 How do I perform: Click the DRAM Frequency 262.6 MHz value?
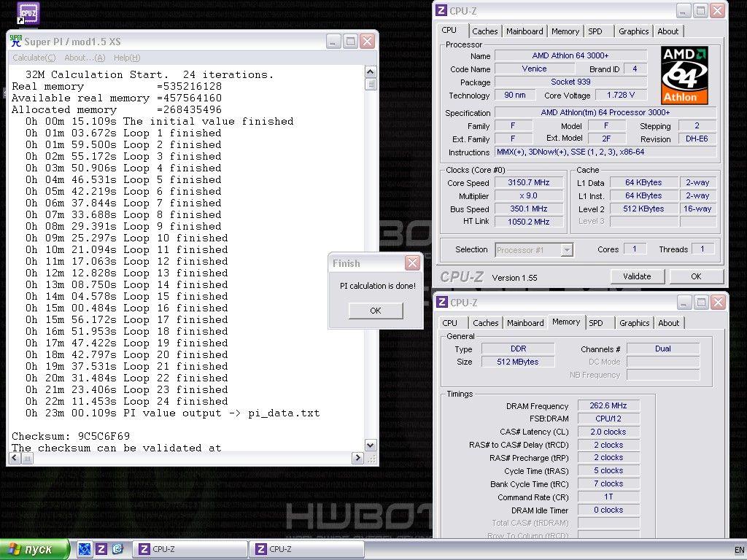coord(608,405)
